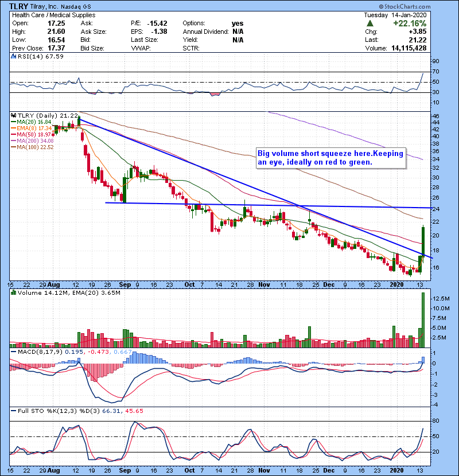This screenshot has width=459, height=476.
Task: Click the Low price 16.54
Action: tap(56, 40)
